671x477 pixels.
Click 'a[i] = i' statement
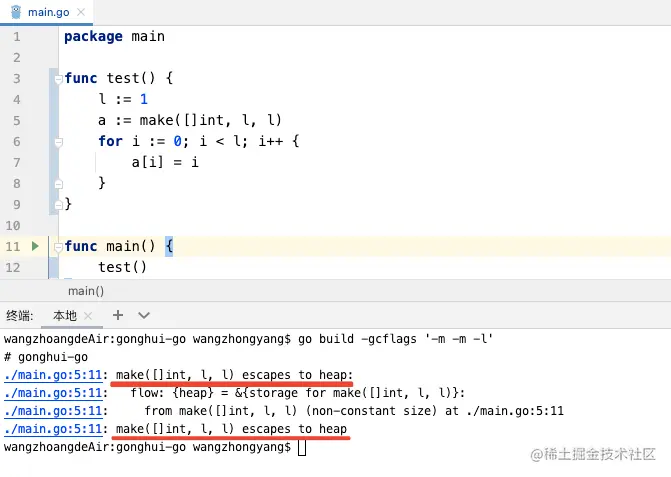pyautogui.click(x=165, y=162)
